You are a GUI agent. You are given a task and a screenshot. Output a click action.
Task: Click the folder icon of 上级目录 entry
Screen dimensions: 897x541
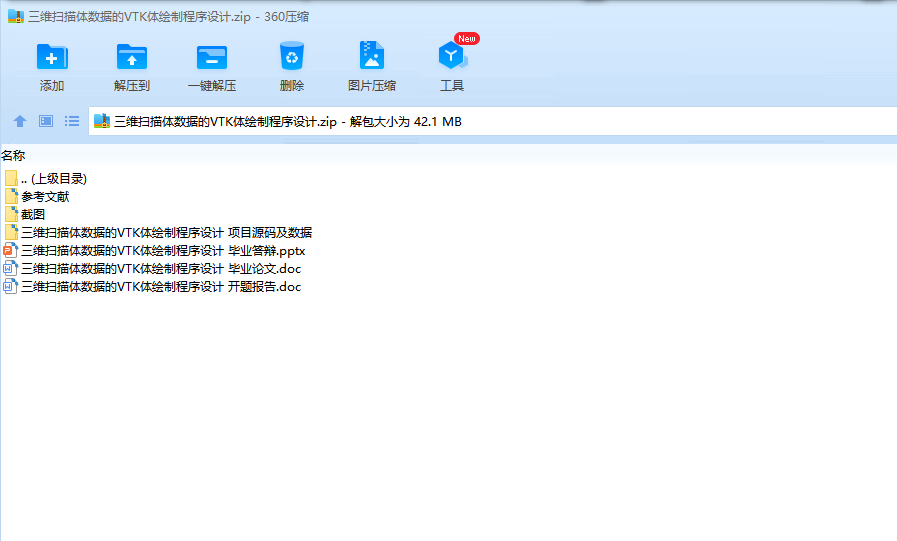[x=11, y=178]
